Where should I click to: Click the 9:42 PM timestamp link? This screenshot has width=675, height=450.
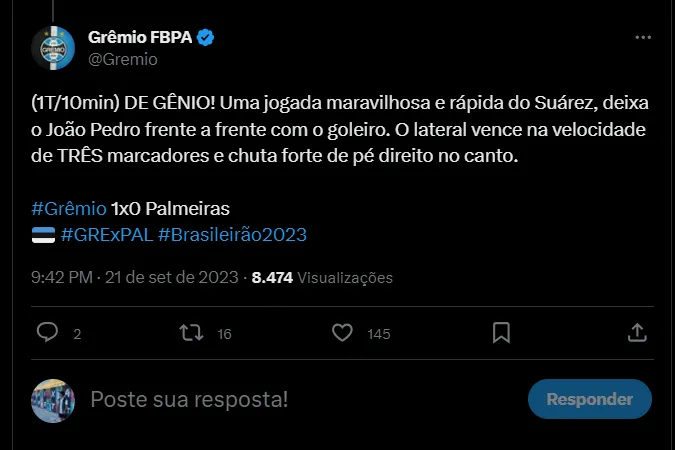coord(64,277)
